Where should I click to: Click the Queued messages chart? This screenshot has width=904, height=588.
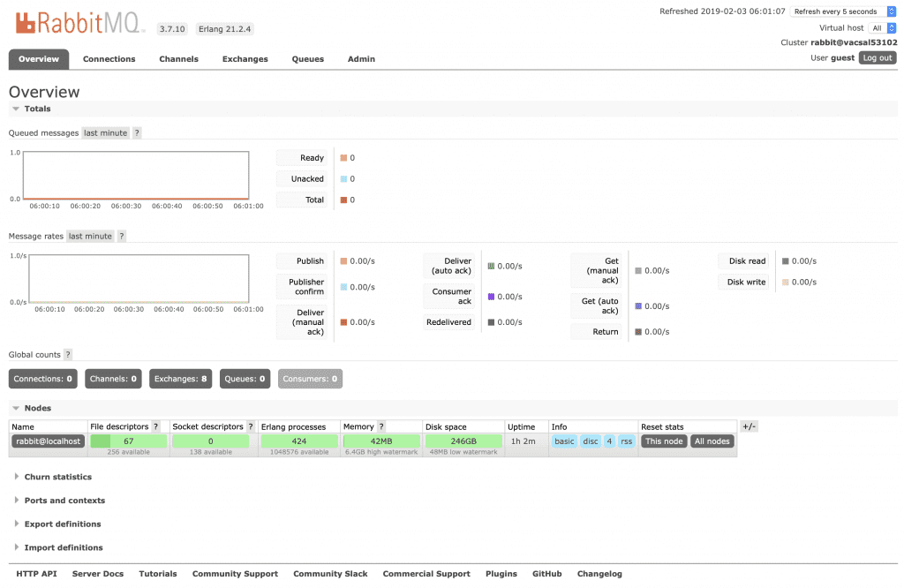click(136, 175)
